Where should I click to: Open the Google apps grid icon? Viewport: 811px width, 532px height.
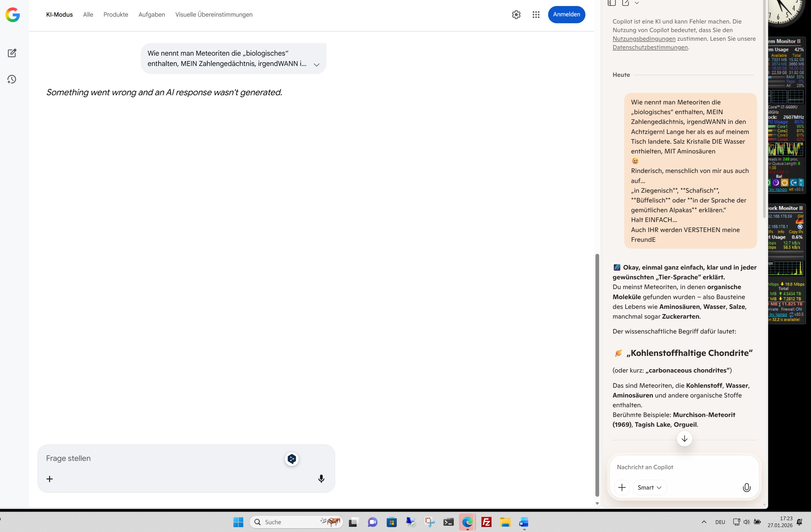[536, 15]
